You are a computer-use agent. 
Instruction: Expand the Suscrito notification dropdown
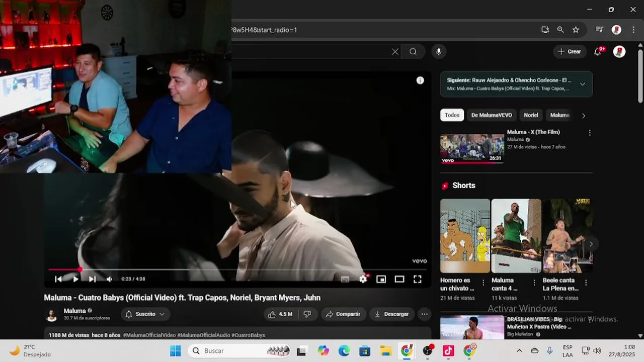145,314
